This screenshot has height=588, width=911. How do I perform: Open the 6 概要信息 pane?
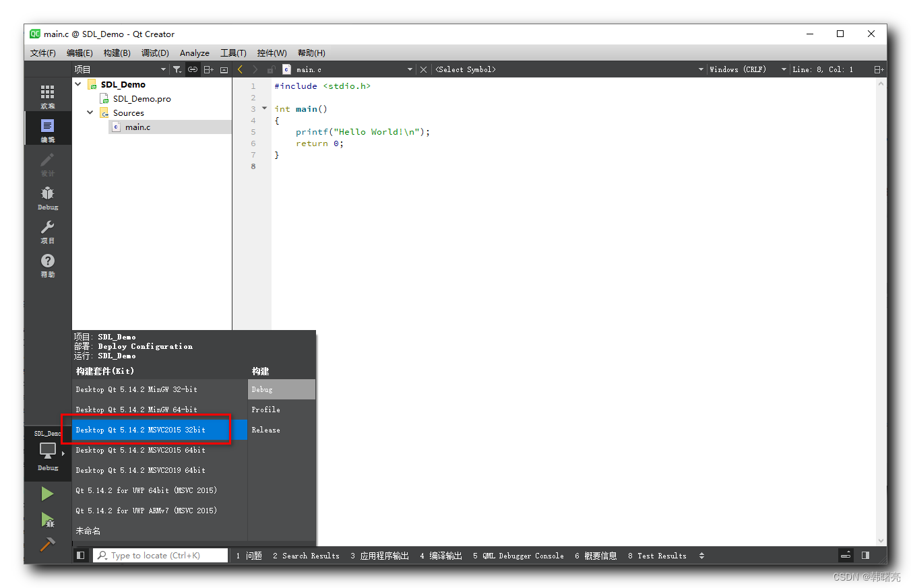[596, 556]
